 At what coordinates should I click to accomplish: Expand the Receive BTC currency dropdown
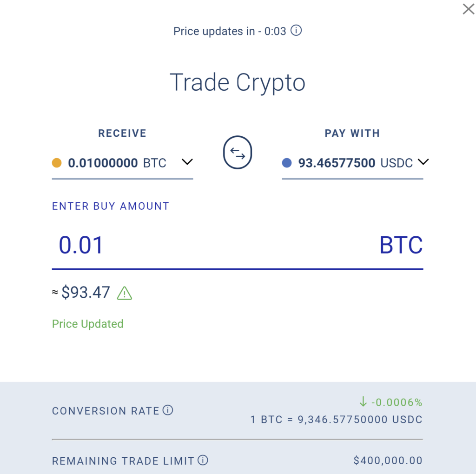pos(187,162)
